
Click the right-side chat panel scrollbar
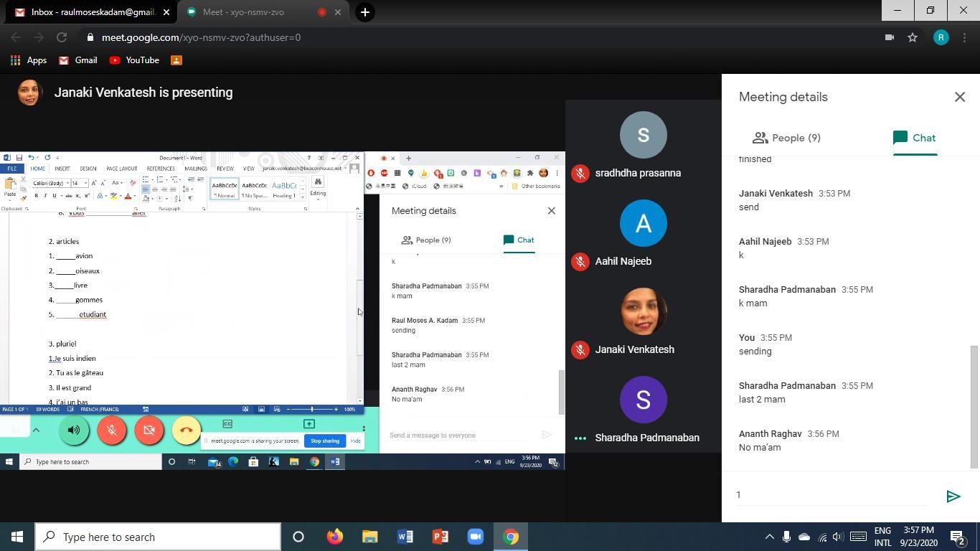[974, 406]
